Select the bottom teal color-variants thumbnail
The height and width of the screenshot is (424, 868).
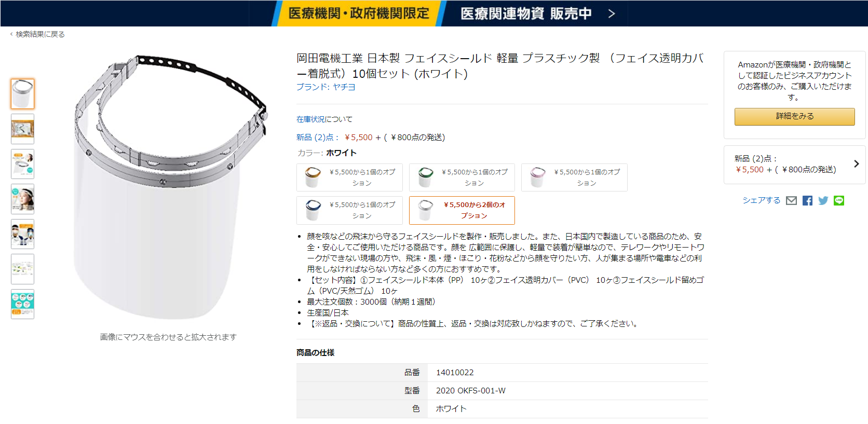[x=23, y=304]
